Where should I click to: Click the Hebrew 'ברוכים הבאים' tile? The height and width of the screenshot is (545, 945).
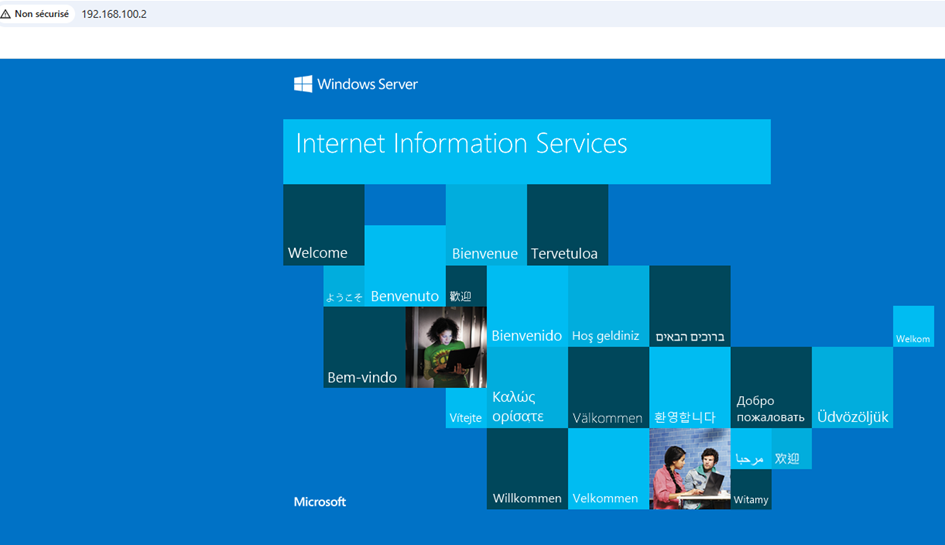click(x=690, y=306)
